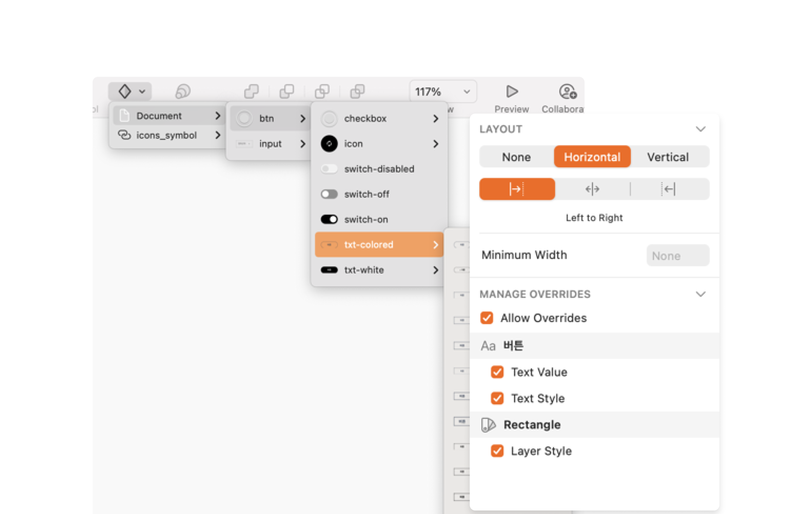Viewport: 812px width, 514px height.
Task: Disable the Layer Style override
Action: click(x=497, y=451)
